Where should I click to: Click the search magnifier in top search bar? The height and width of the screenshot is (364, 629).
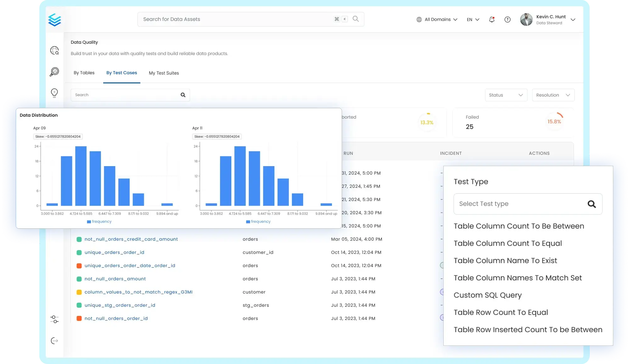click(356, 19)
